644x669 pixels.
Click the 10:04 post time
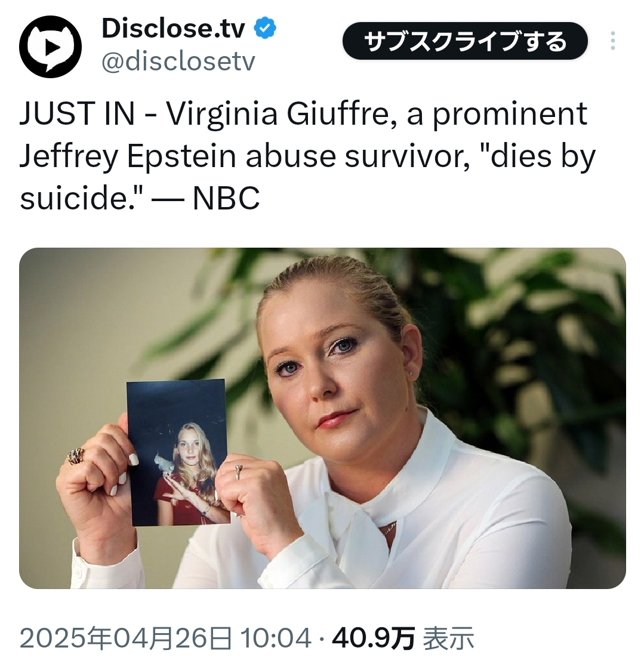tap(276, 639)
